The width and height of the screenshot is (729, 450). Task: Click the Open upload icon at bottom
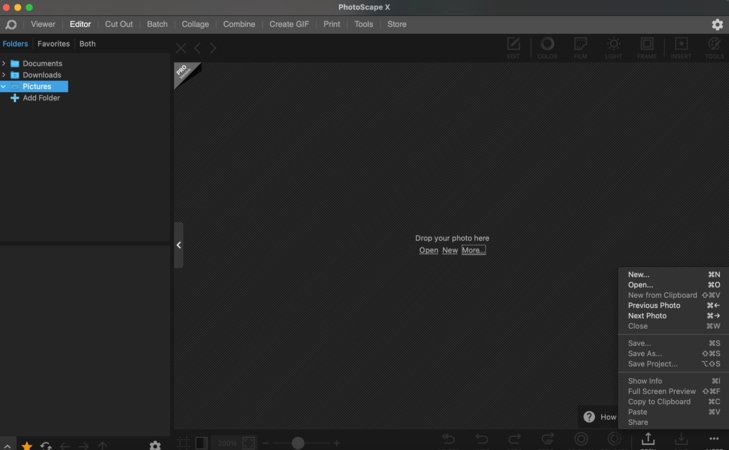(x=648, y=439)
